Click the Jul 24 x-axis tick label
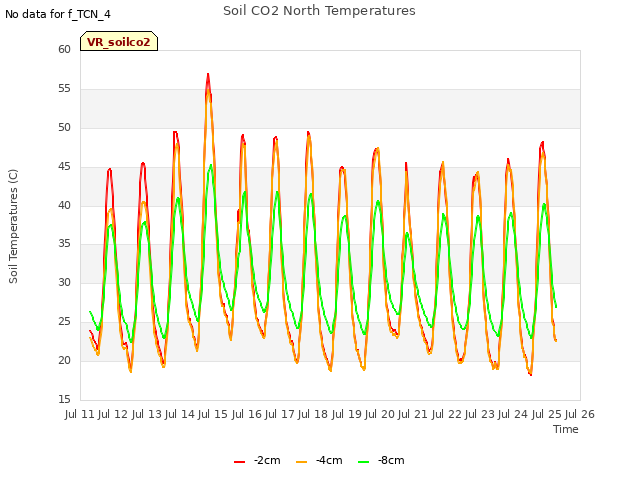The image size is (640, 480). [513, 414]
